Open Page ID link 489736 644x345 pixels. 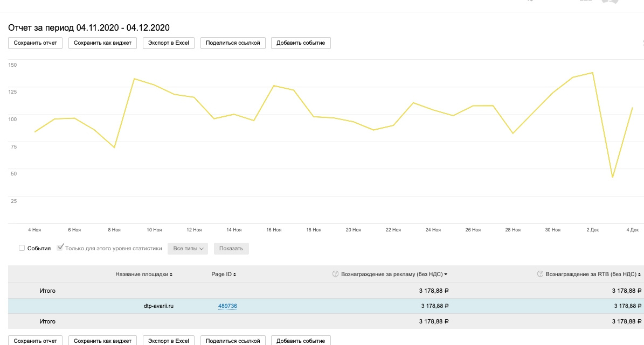coord(227,306)
